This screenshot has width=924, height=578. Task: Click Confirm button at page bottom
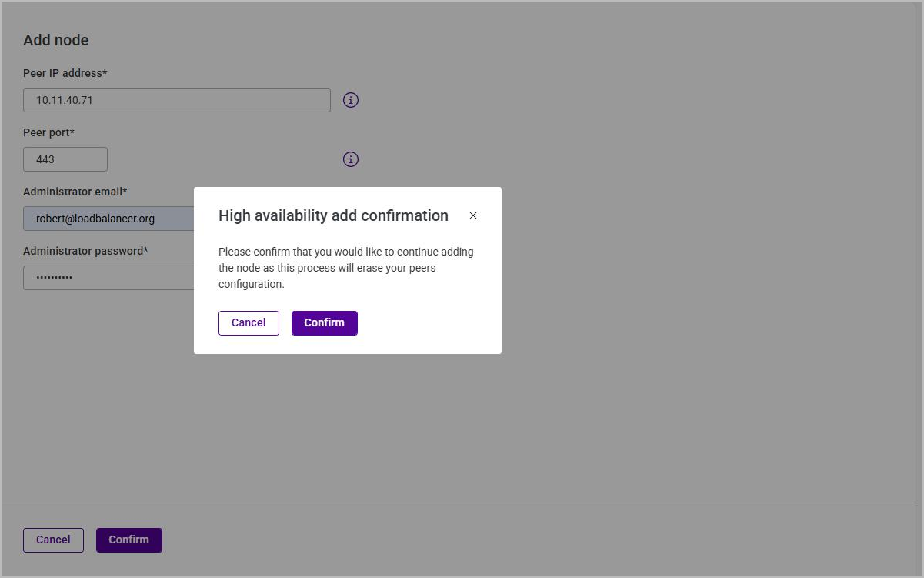pyautogui.click(x=129, y=540)
